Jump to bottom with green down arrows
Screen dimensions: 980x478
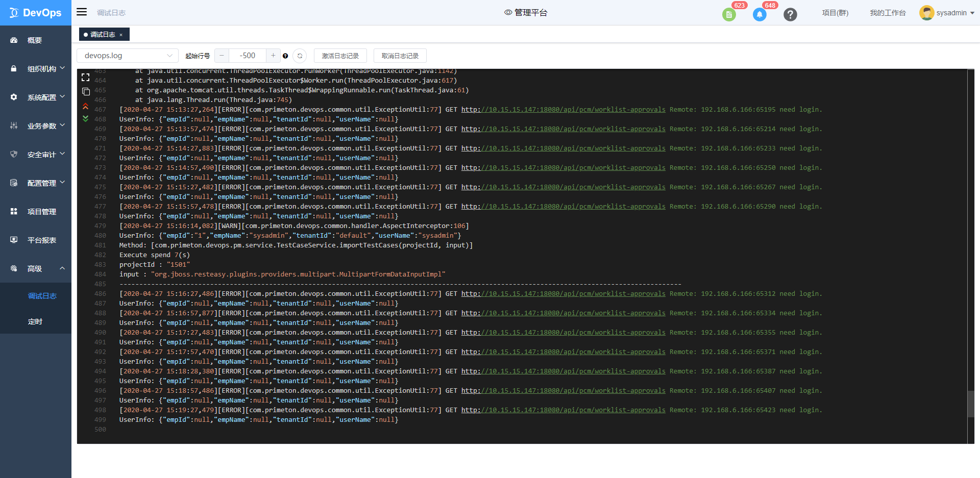coord(85,118)
